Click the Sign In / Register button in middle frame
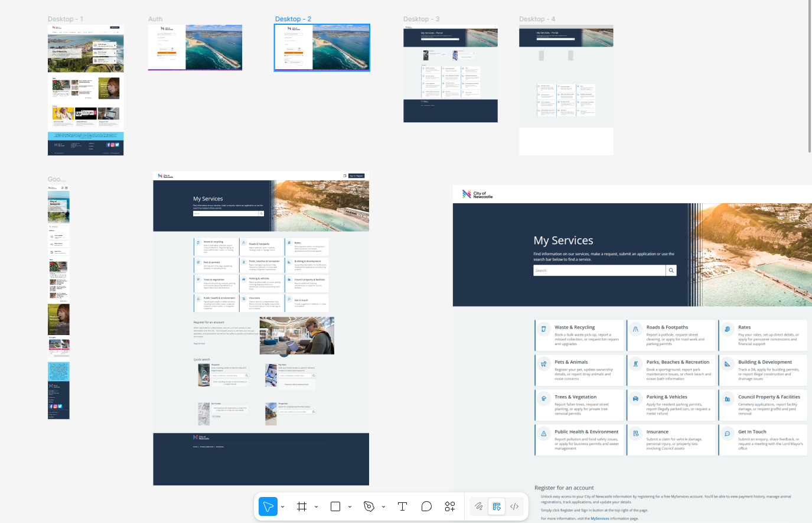Screen dimensions: 812x523 tap(356, 176)
